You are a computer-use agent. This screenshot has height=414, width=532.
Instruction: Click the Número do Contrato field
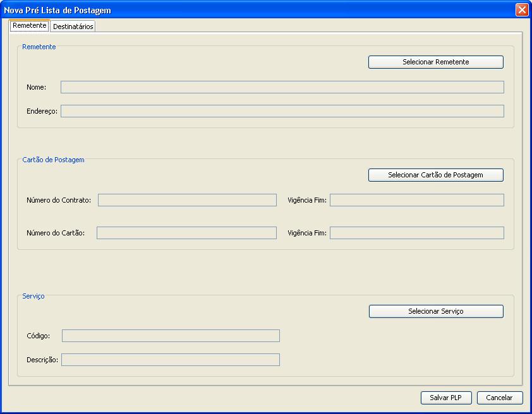coord(186,199)
